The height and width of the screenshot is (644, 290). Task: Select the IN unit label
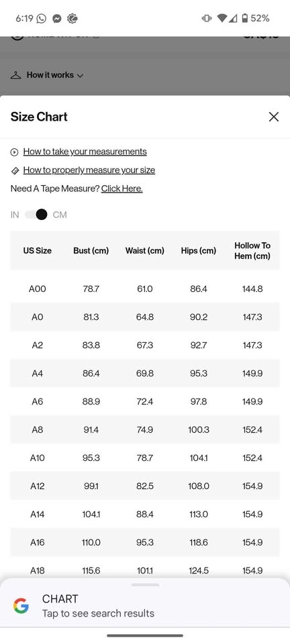[15, 215]
